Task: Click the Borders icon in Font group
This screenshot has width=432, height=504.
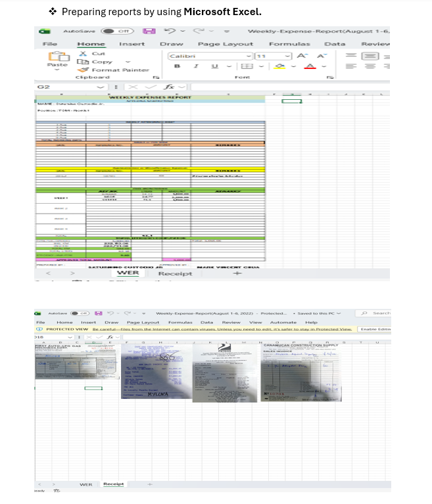Action: (x=247, y=66)
